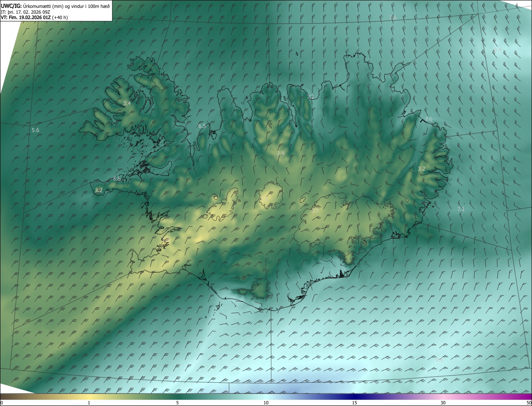Click the title text "Úrkomumætti (mm) og vindur í 100m hæð"
The image size is (532, 406).
(x=66, y=5)
